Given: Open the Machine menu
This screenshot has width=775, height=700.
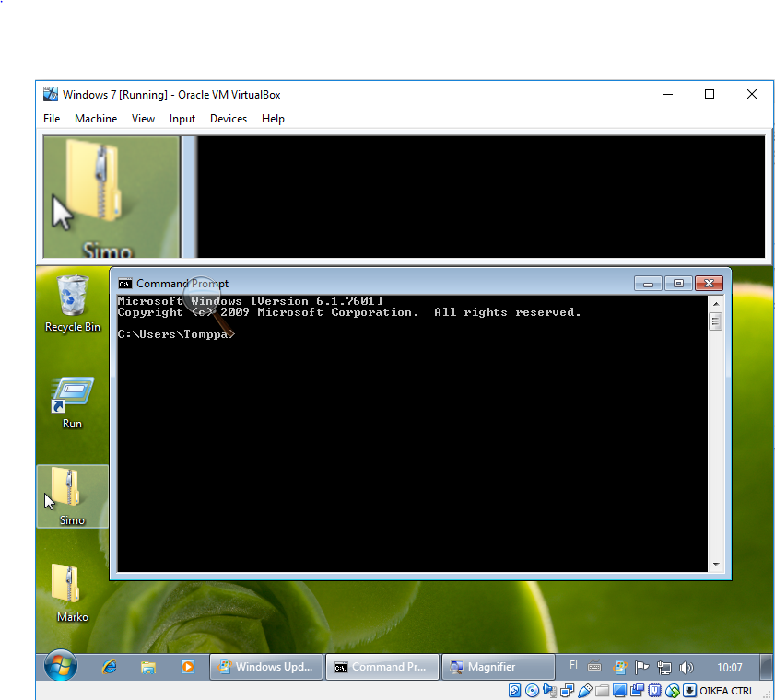Looking at the screenshot, I should pos(96,119).
